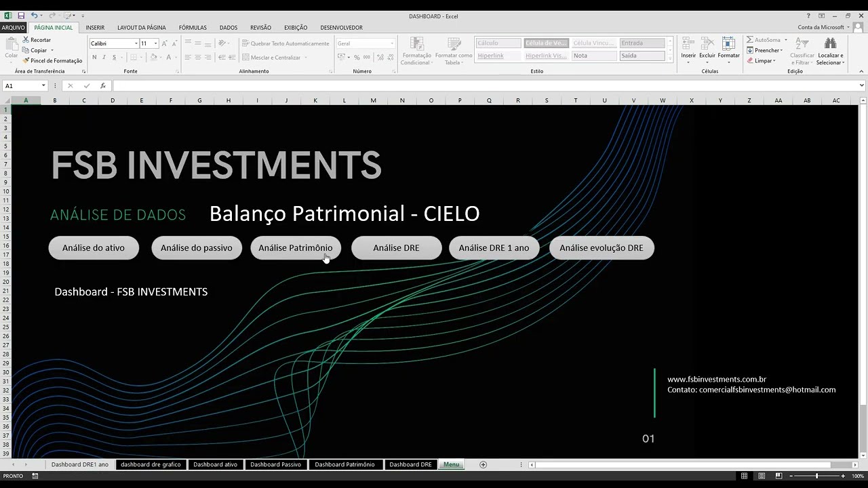Click the Análise Patrimônio button

296,248
